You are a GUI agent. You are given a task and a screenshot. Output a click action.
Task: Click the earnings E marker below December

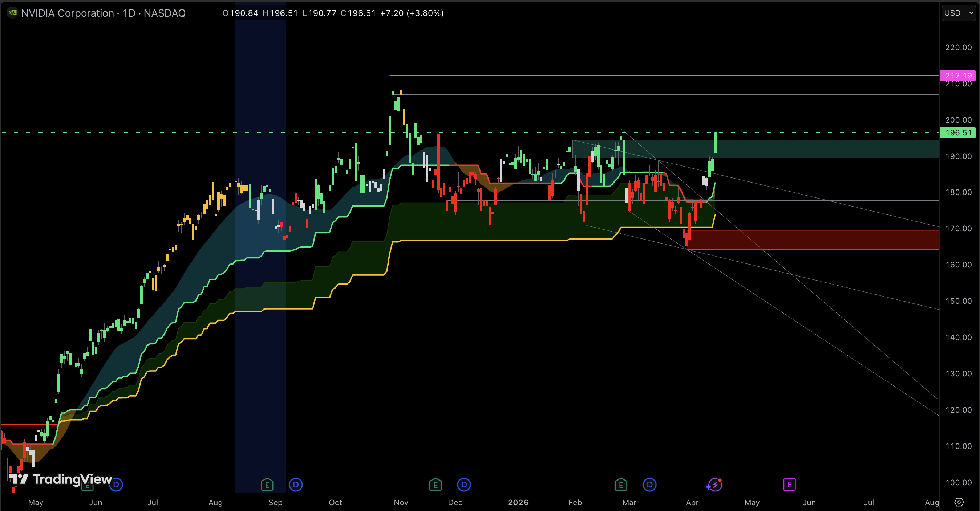pos(435,485)
